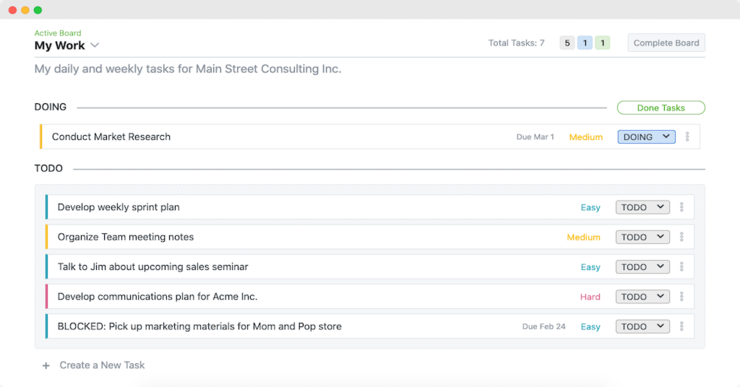Open three-dot menu for Talk to Jim task
Viewport: 740px width, 387px height.
[x=681, y=267]
